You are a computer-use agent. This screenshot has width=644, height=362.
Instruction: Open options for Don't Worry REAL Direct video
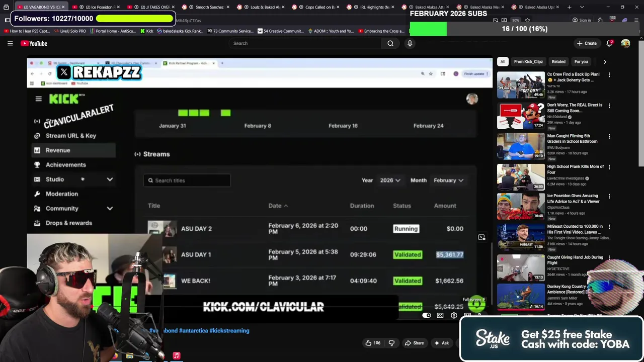pos(609,106)
